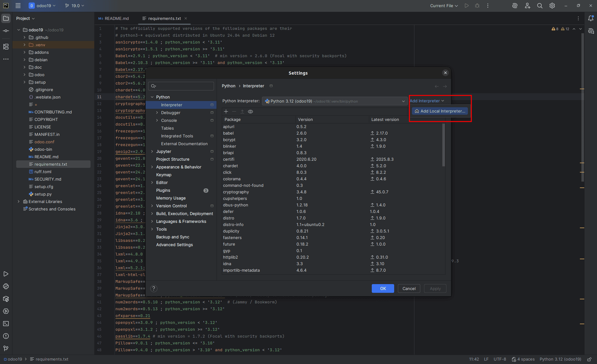Open the Commit tool window icon
Screen dimensions: 597x364
click(6, 31)
